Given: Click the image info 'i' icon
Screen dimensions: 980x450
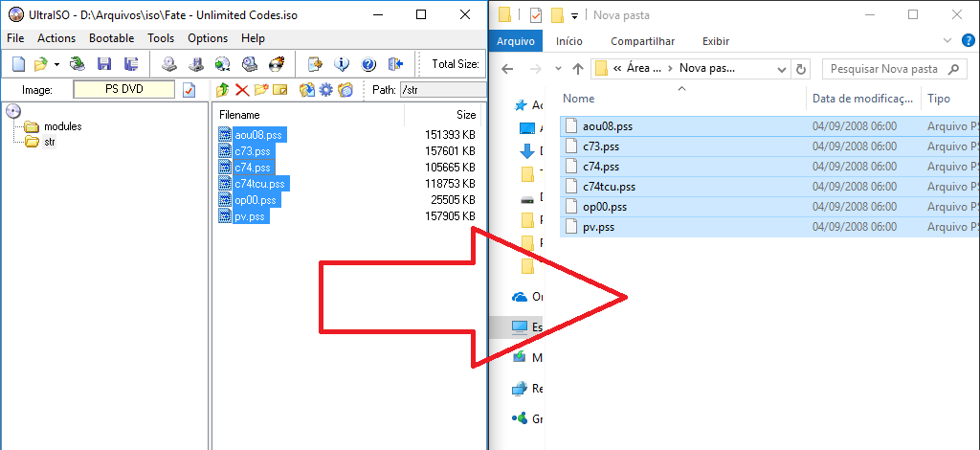Looking at the screenshot, I should tap(342, 64).
